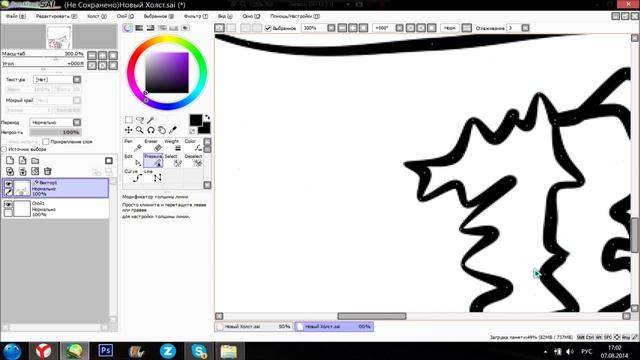This screenshot has height=360, width=640.
Task: Select the hand pan tool
Action: [162, 130]
